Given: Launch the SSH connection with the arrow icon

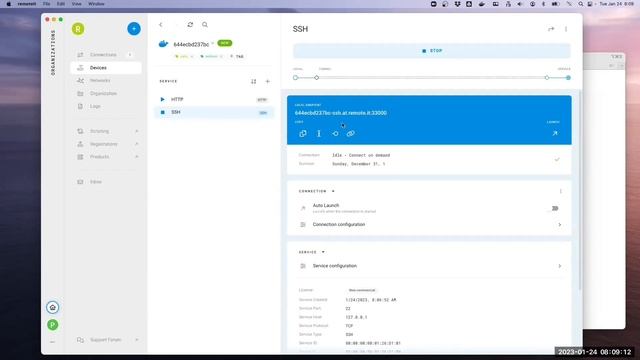Looking at the screenshot, I should (555, 133).
